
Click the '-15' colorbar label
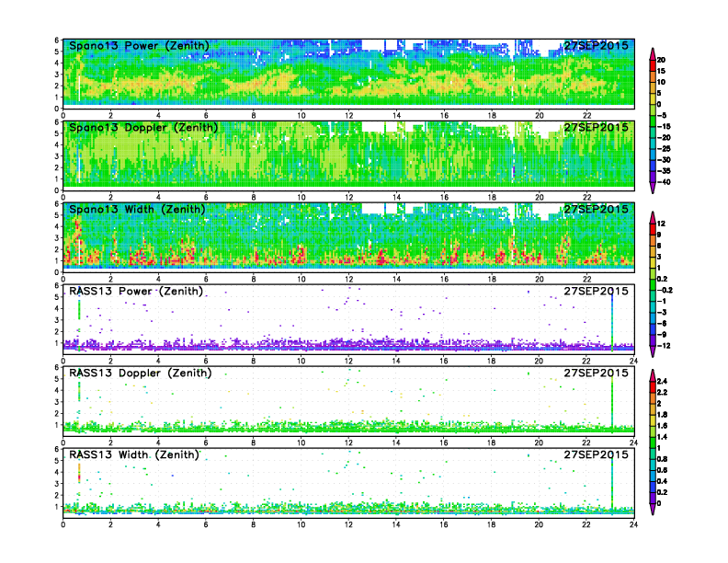coord(664,127)
